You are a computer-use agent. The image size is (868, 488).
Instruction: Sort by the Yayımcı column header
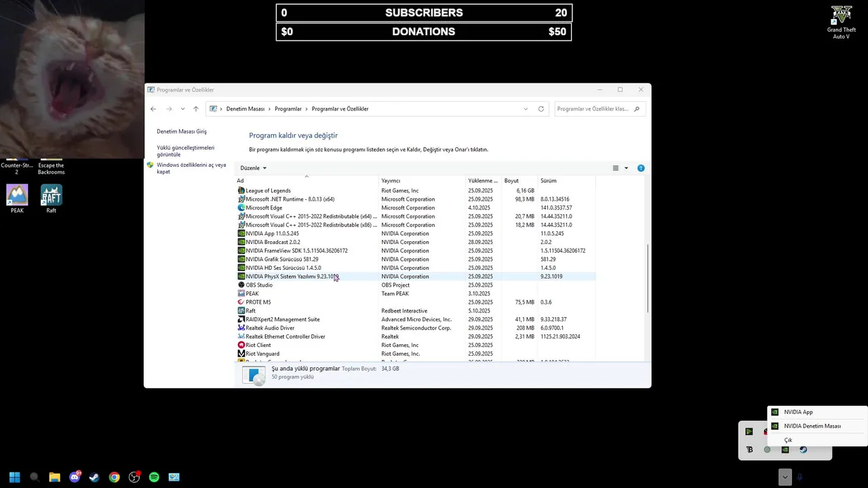click(422, 181)
